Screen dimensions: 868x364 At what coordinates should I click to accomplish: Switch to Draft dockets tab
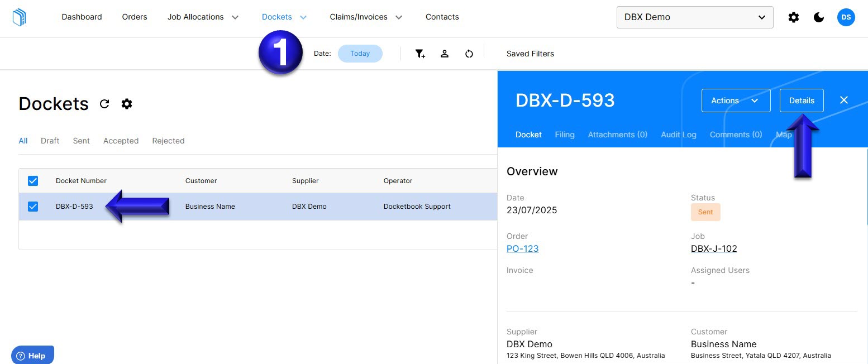click(x=50, y=141)
